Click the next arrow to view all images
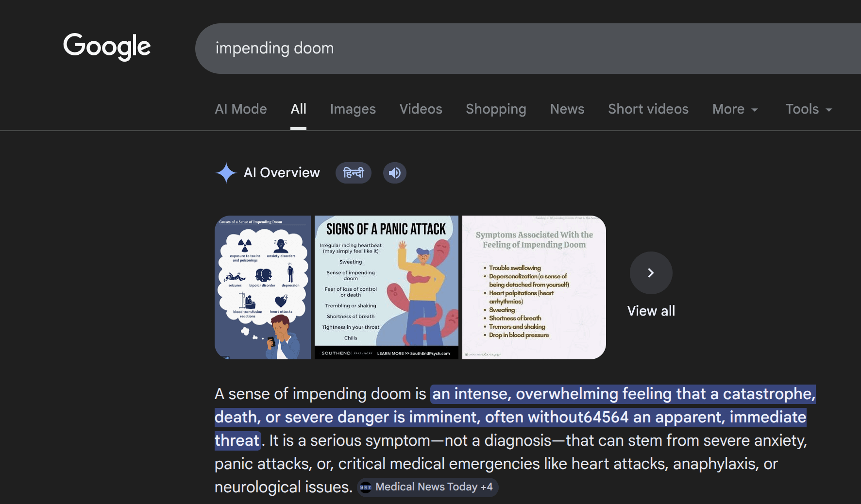The width and height of the screenshot is (861, 504). tap(651, 273)
